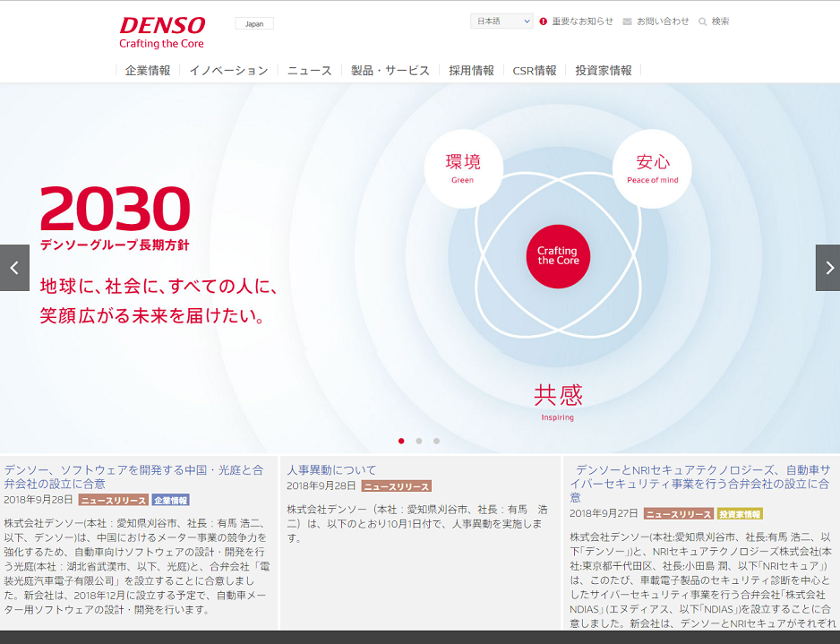Click the envelope contact icon
This screenshot has width=840, height=644.
(x=627, y=21)
